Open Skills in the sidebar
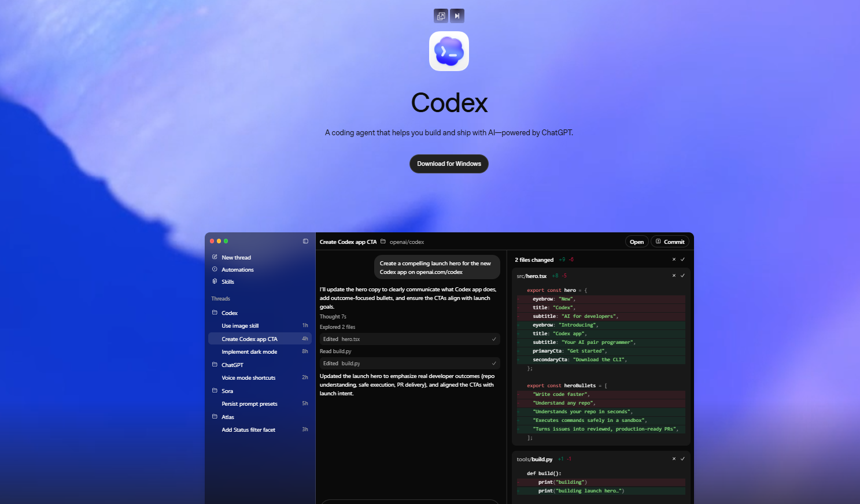This screenshot has height=504, width=860. pos(228,282)
